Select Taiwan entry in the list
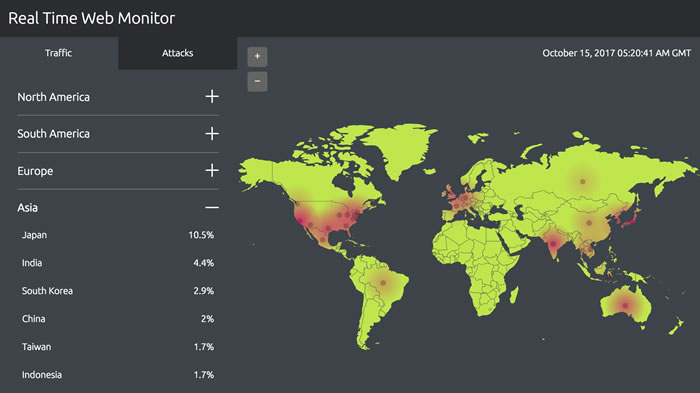This screenshot has width=700, height=393. pyautogui.click(x=118, y=347)
